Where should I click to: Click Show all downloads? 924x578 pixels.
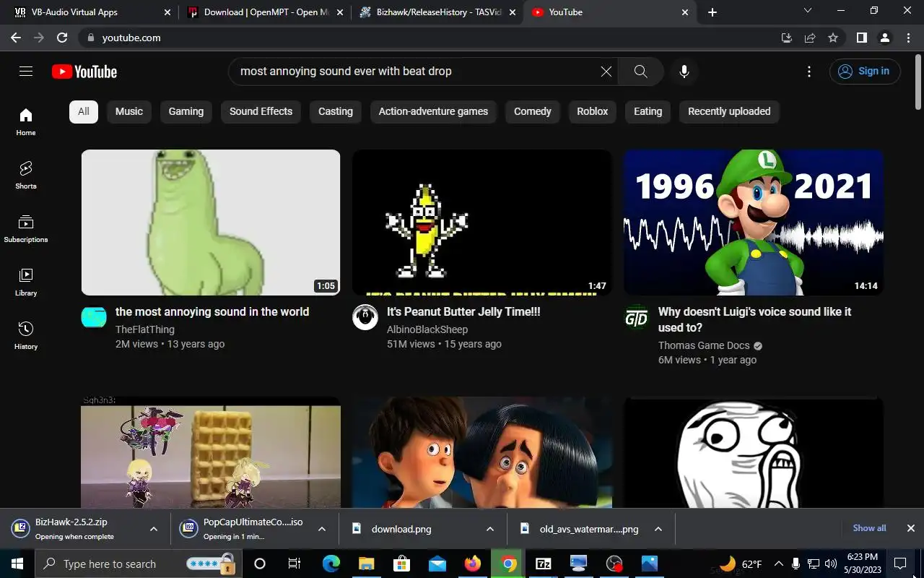coord(869,528)
